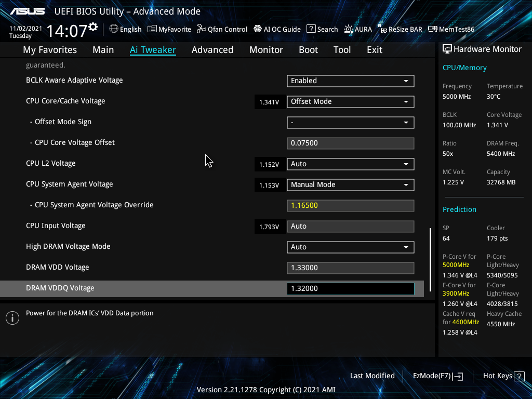The height and width of the screenshot is (399, 532).
Task: Select the Ai Tweaker tab
Action: [x=153, y=50]
